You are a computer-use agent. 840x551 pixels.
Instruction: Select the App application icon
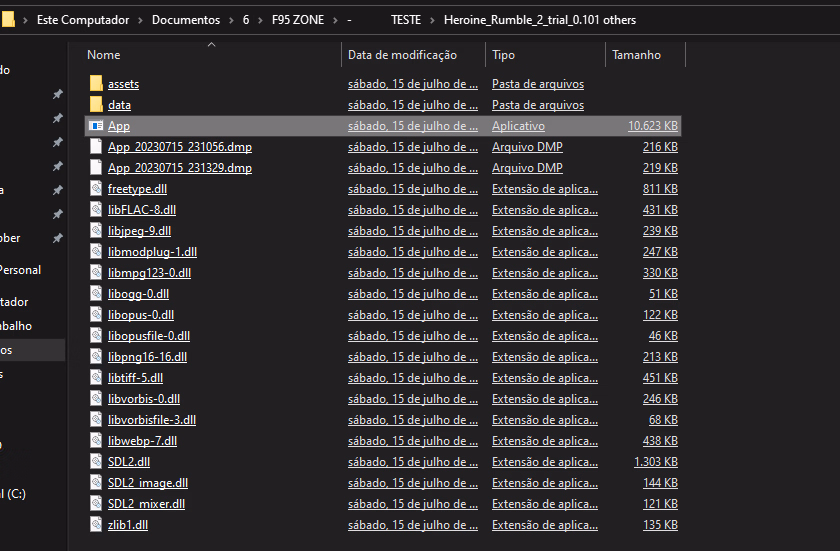click(96, 126)
